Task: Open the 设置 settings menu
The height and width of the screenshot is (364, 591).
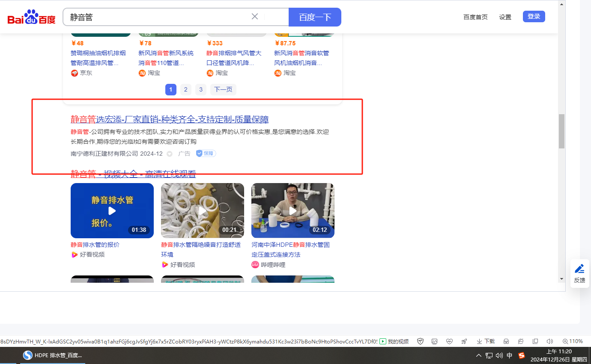Action: (x=505, y=17)
